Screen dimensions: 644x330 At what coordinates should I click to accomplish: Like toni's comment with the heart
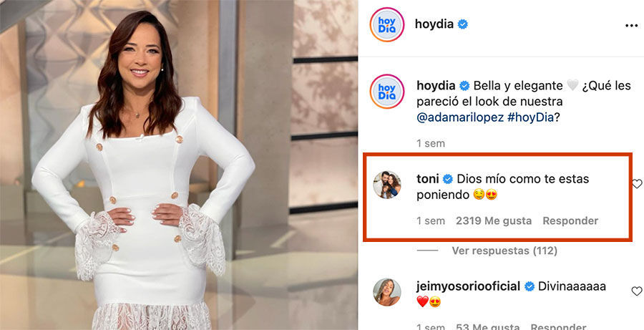pyautogui.click(x=637, y=183)
